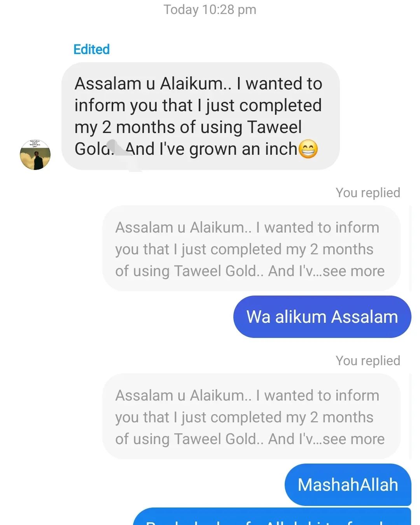Tap "You replied" label above second quoted message
This screenshot has width=420, height=525.
367,360
